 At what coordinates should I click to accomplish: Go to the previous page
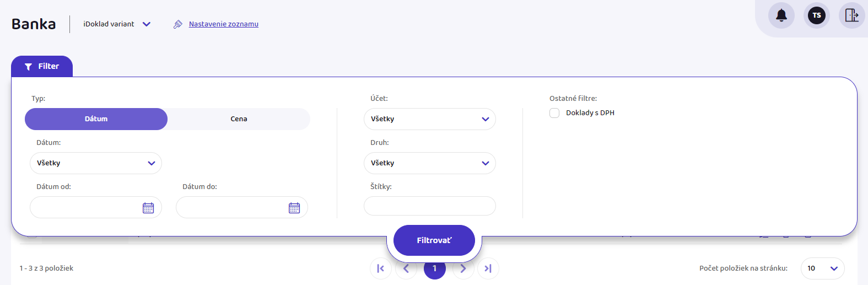pos(406,268)
